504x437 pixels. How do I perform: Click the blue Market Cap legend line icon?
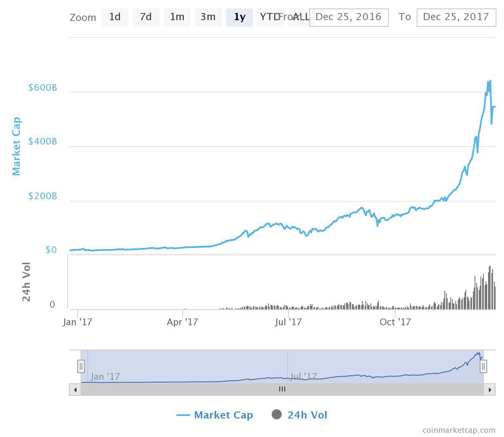183,416
